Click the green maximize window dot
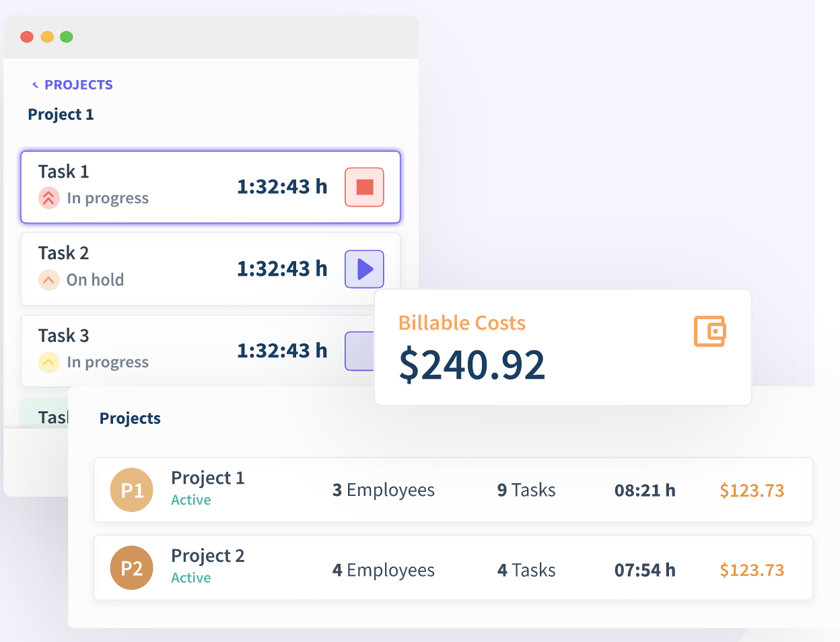Viewport: 840px width, 642px height. click(67, 37)
